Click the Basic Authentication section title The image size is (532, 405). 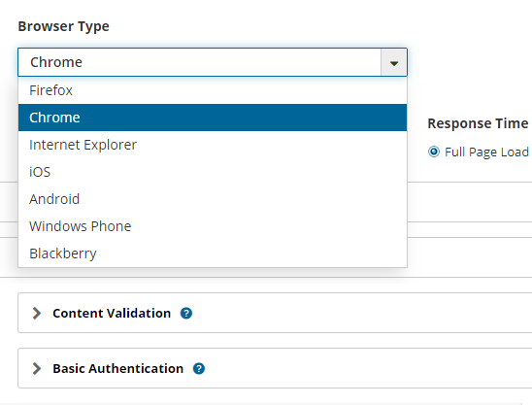coord(118,368)
